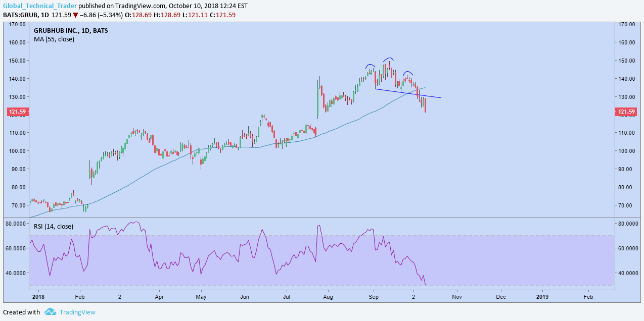Click the RSI (14, close) indicator label
The width and height of the screenshot is (644, 321).
pos(54,227)
